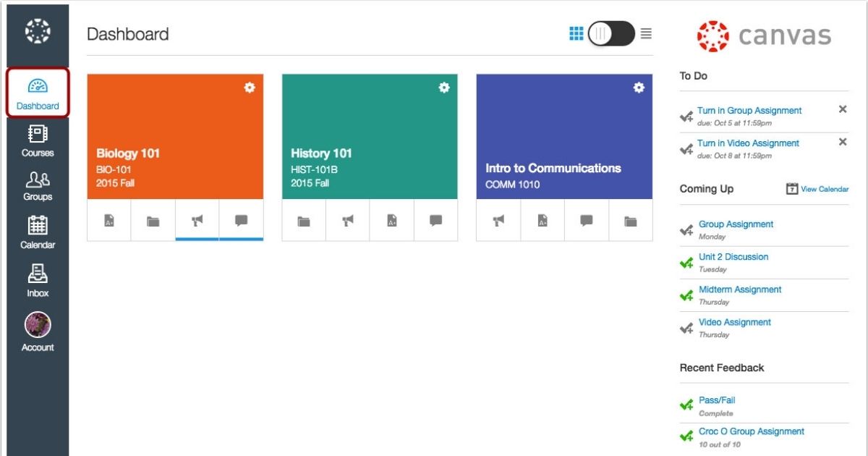
Task: Dismiss Turn in Group Assignment to-do
Action: tap(843, 109)
